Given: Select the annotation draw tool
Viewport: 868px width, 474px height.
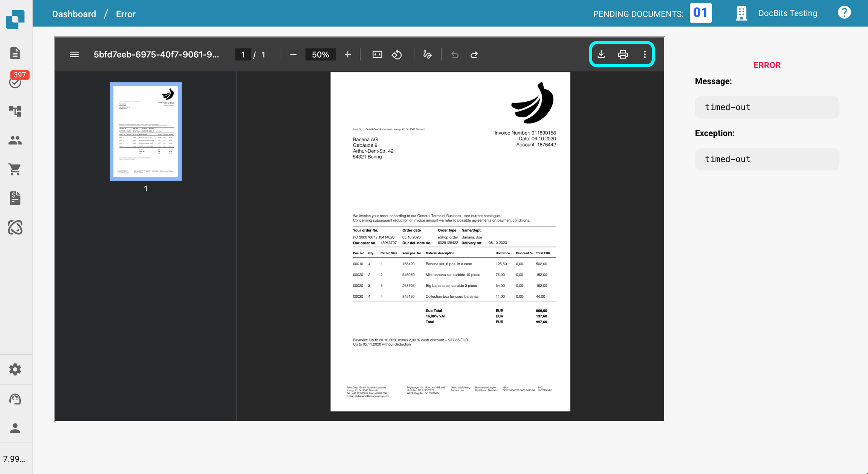Looking at the screenshot, I should 427,55.
